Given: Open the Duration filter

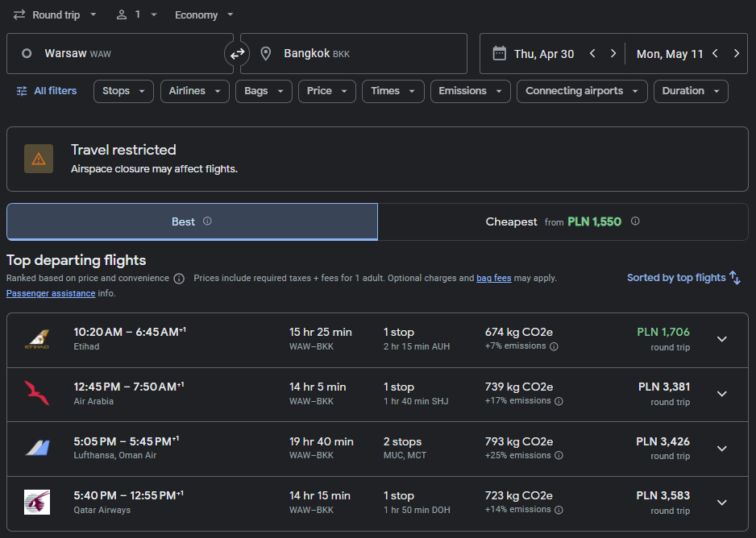Looking at the screenshot, I should (691, 91).
